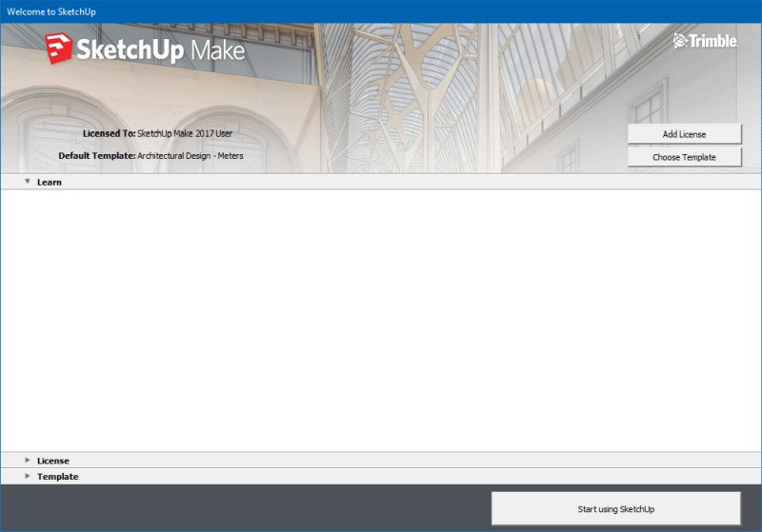Start using SketchUp

pos(615,509)
